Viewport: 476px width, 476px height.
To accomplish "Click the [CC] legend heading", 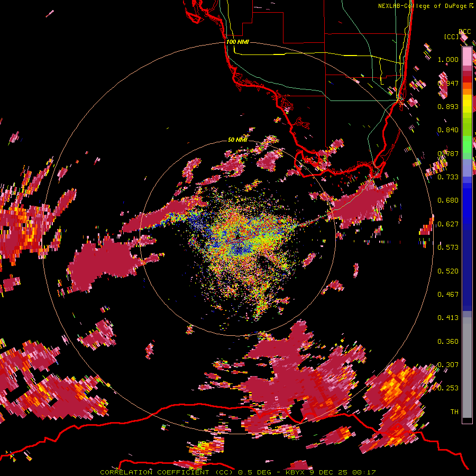I will point(452,36).
